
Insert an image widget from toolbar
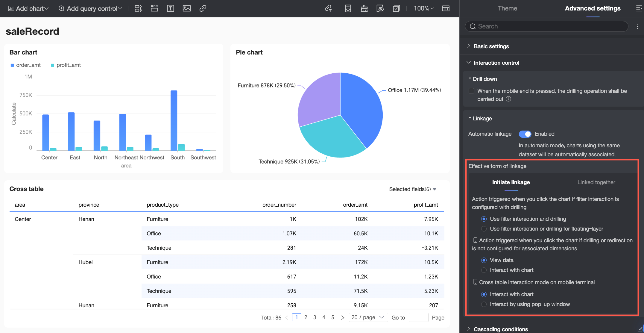[186, 8]
